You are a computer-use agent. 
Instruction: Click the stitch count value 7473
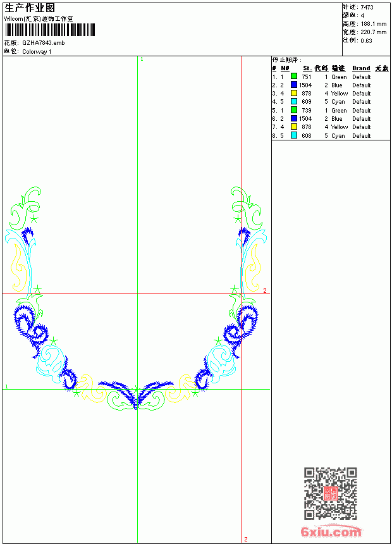[x=367, y=8]
